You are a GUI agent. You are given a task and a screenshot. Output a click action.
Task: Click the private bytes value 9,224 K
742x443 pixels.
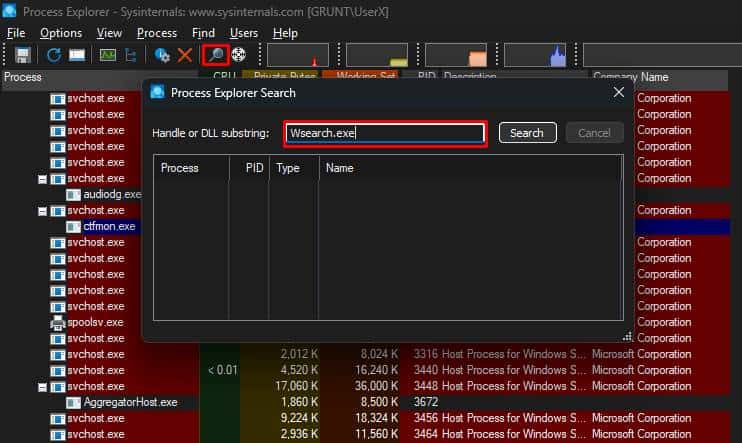(x=299, y=418)
